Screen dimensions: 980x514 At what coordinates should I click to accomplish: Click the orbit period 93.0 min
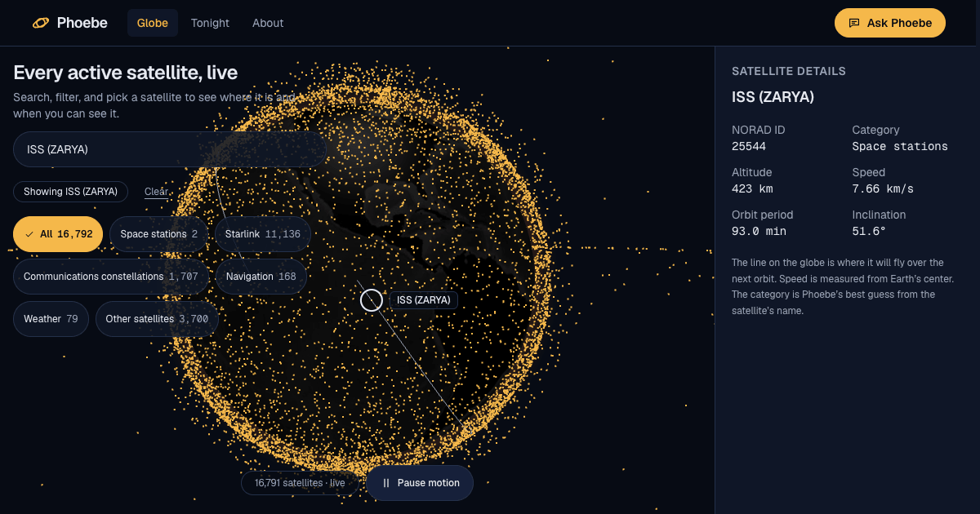(759, 232)
